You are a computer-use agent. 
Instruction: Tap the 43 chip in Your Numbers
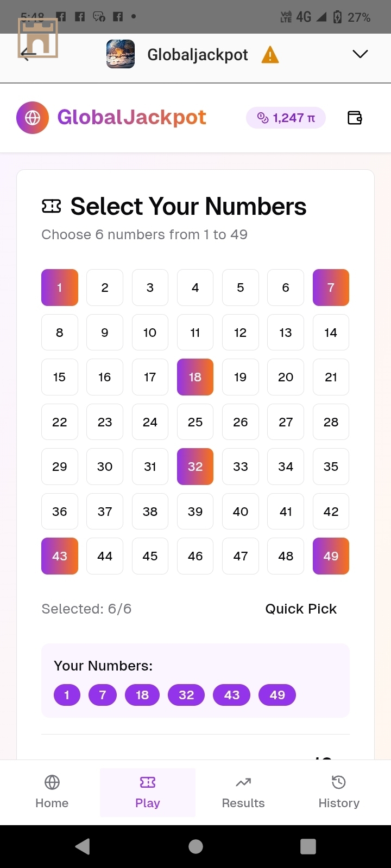(232, 695)
